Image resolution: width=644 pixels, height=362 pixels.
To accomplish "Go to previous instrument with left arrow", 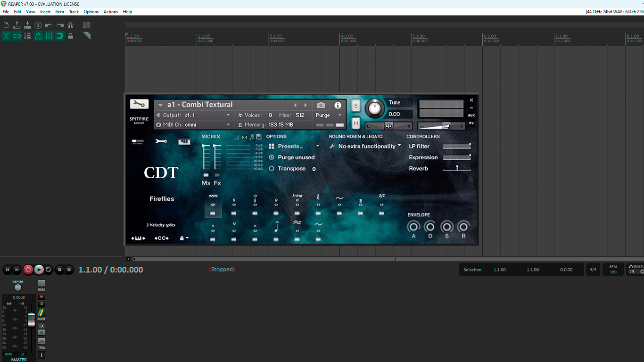I will click(296, 105).
